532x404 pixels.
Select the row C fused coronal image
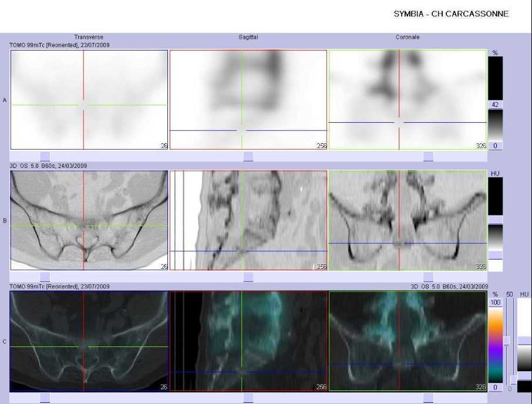tap(408, 341)
